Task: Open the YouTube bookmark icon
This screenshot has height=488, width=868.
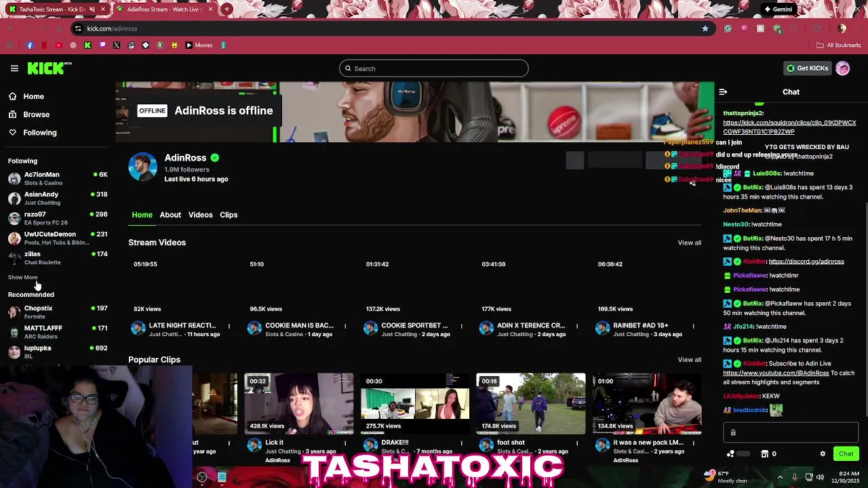Action: pyautogui.click(x=58, y=45)
